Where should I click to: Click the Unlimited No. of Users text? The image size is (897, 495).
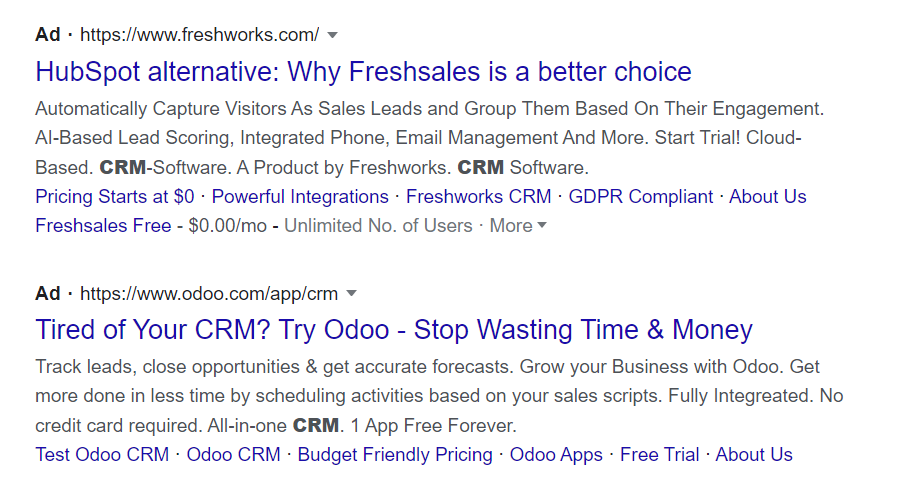(378, 226)
